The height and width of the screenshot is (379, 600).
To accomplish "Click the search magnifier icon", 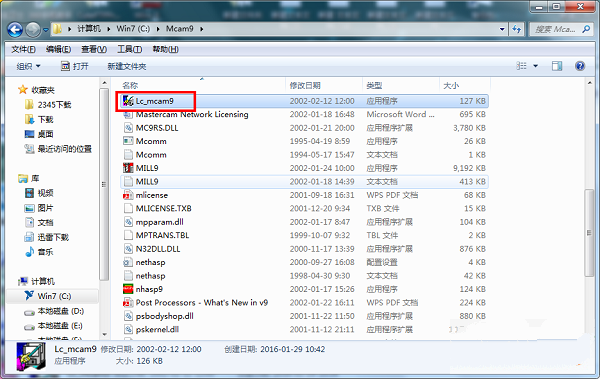I will pyautogui.click(x=586, y=29).
